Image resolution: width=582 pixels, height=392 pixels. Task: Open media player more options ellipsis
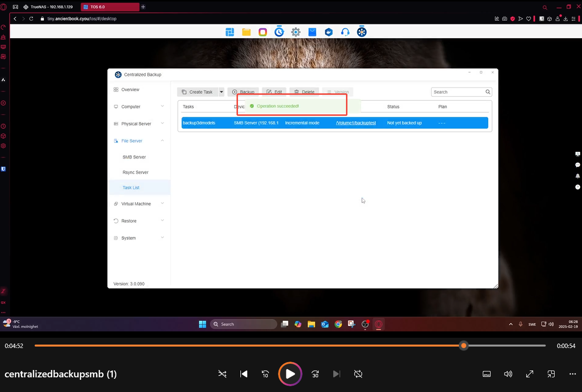pyautogui.click(x=573, y=374)
